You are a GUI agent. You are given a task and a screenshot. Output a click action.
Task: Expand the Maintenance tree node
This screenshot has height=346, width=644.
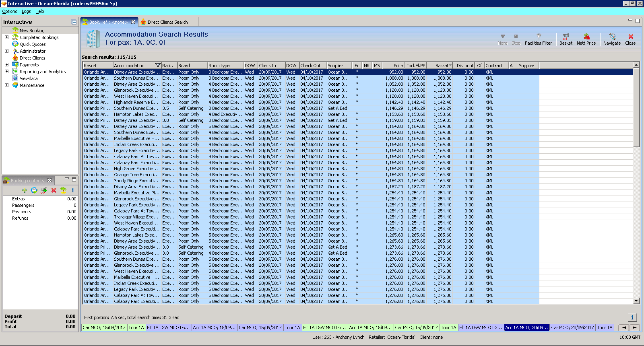coord(6,85)
